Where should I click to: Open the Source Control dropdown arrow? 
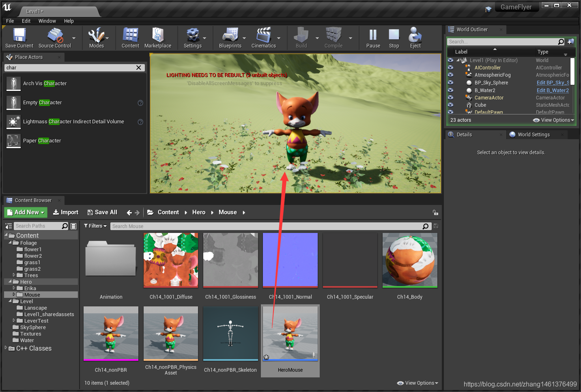tap(74, 38)
